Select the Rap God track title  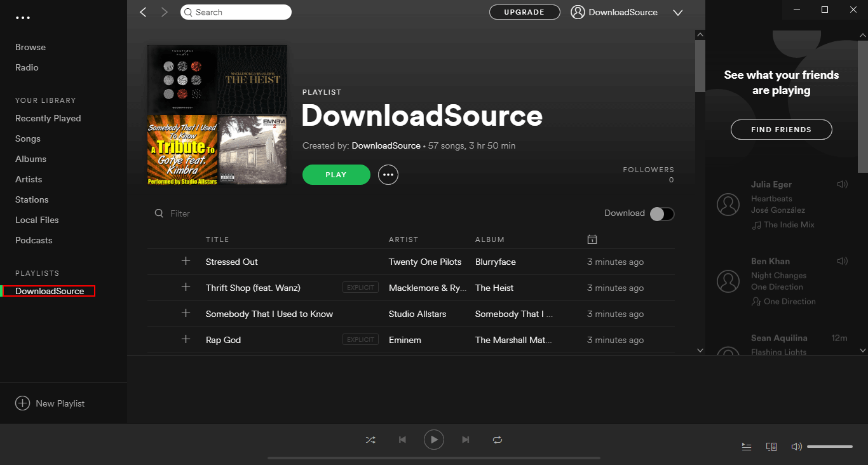coord(223,340)
